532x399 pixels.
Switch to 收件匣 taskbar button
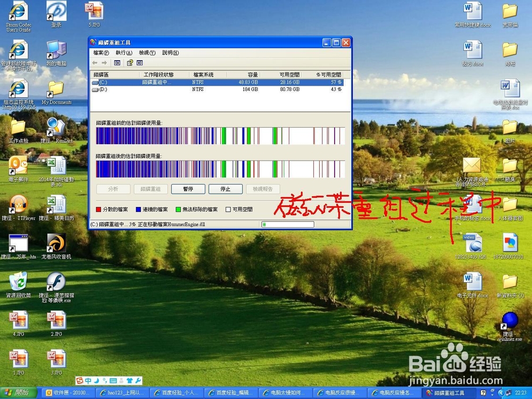coord(69,393)
